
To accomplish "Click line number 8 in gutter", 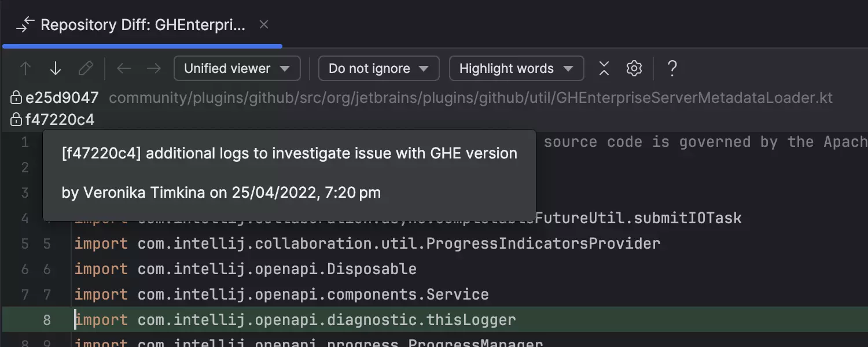I will (x=47, y=320).
